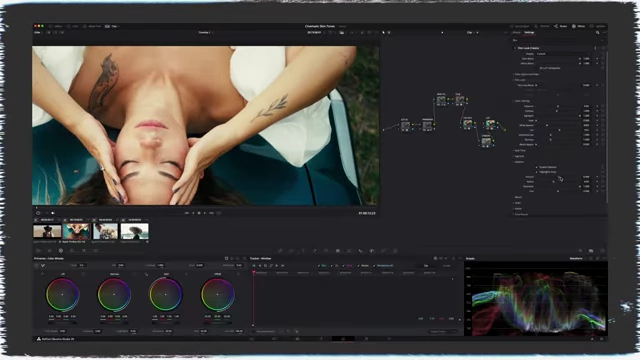This screenshot has height=360, width=640.
Task: Reset the Lift color wheel
Action: (83, 274)
